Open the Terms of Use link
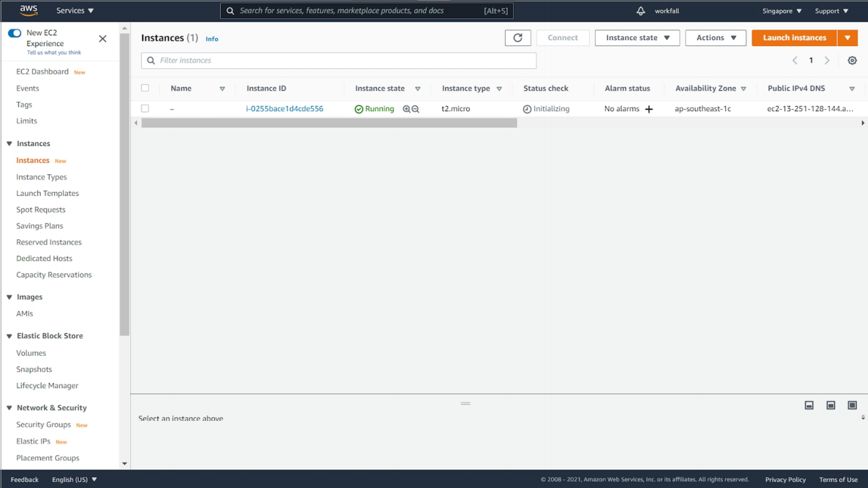The height and width of the screenshot is (488, 868). (838, 479)
